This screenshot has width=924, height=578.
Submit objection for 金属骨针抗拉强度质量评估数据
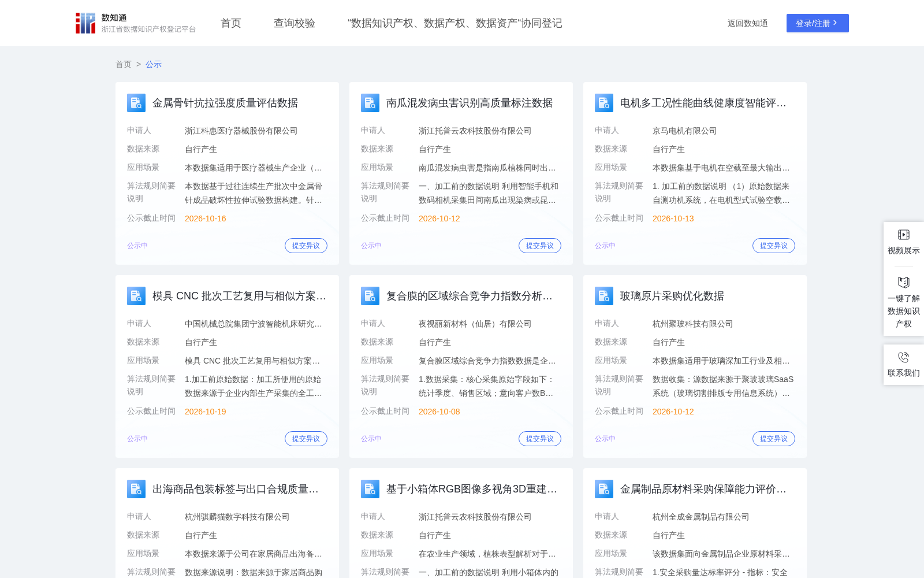(306, 246)
